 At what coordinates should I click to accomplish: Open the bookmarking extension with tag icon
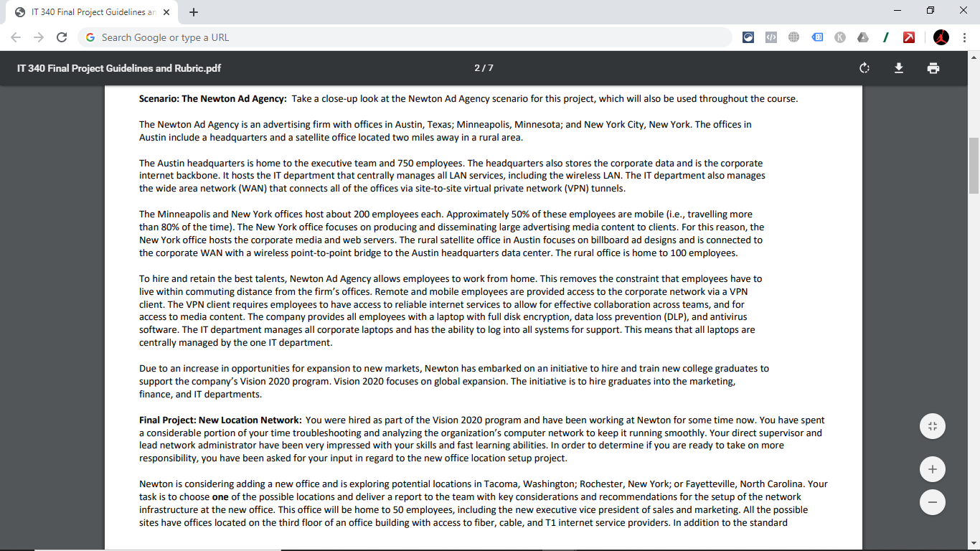[817, 37]
